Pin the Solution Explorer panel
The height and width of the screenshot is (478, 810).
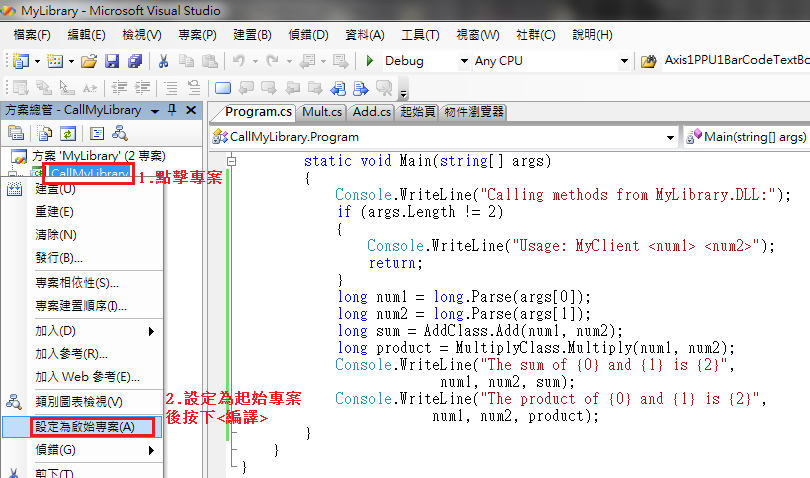click(172, 110)
